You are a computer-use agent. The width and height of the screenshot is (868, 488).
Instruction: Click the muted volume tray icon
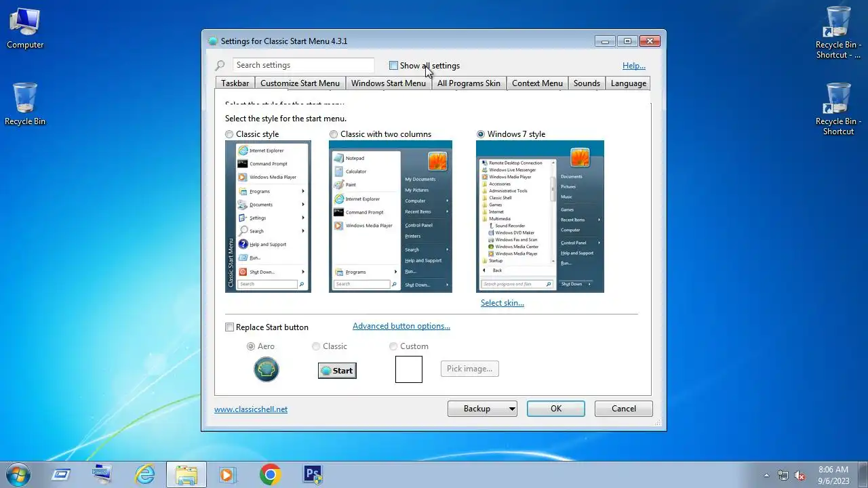(800, 475)
